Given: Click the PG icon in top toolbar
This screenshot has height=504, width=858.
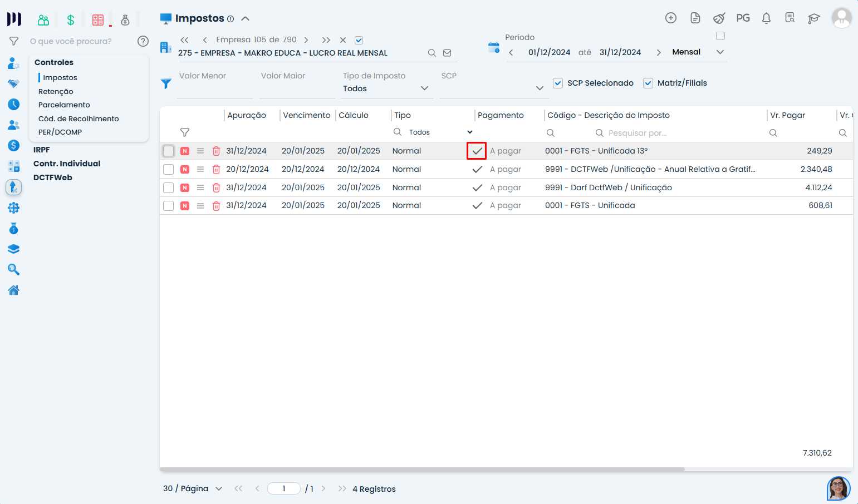Looking at the screenshot, I should (743, 18).
